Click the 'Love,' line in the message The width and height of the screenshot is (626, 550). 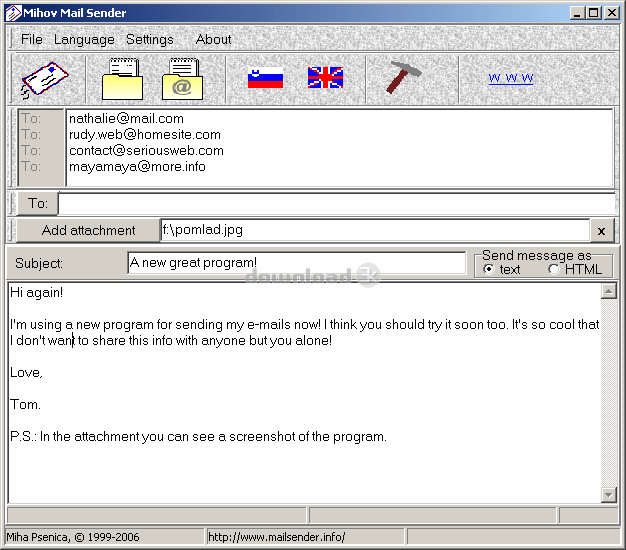click(26, 372)
